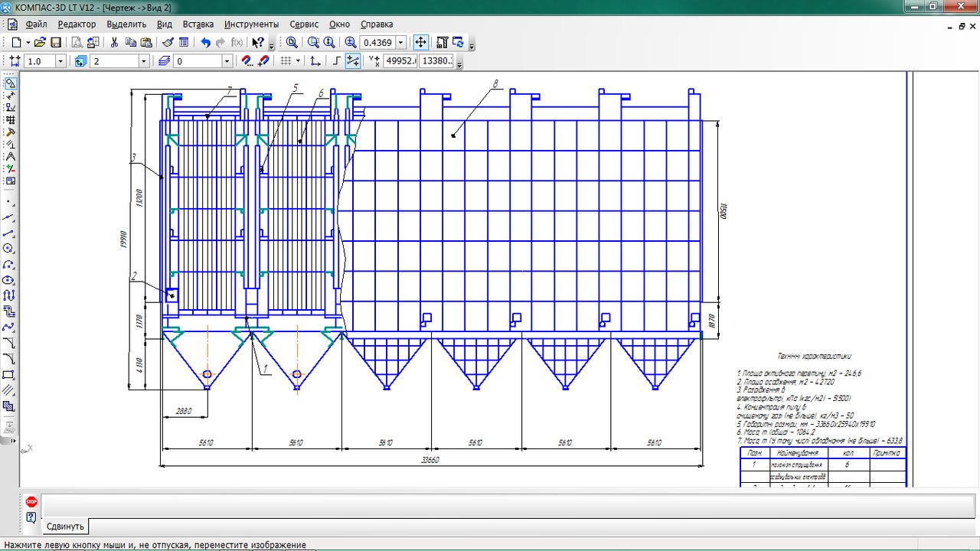The image size is (980, 551).
Task: Expand the grid settings dropdown arrow
Action: 299,61
